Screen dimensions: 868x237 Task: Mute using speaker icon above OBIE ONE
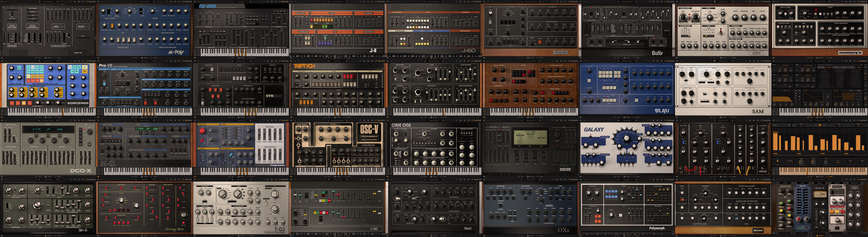click(x=460, y=120)
